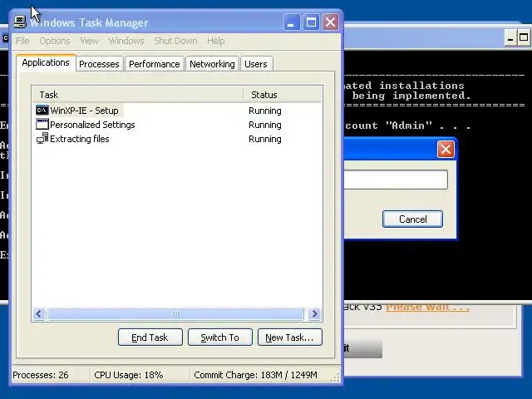Minimize the background console window
This screenshot has width=532, height=399.
pos(510,38)
